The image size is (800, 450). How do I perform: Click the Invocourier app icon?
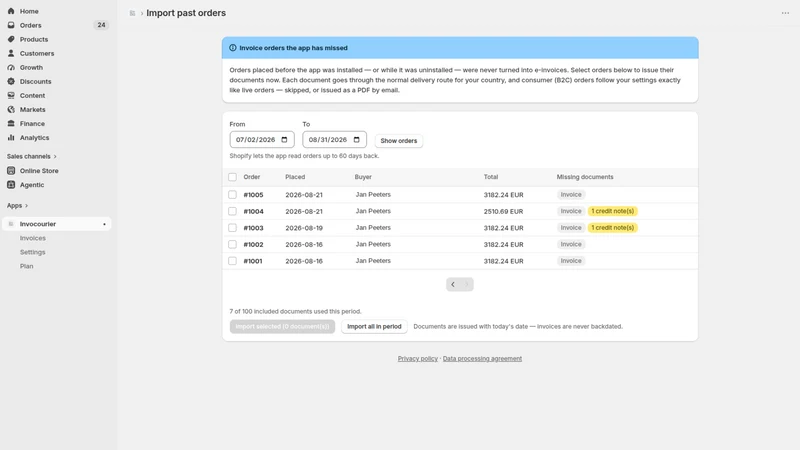click(x=11, y=224)
